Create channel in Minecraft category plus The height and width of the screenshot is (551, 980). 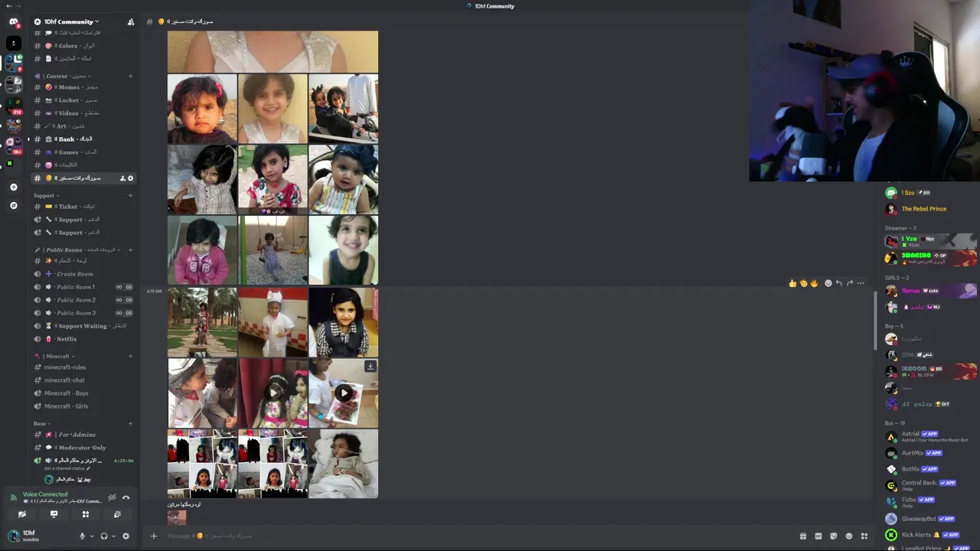pyautogui.click(x=130, y=356)
